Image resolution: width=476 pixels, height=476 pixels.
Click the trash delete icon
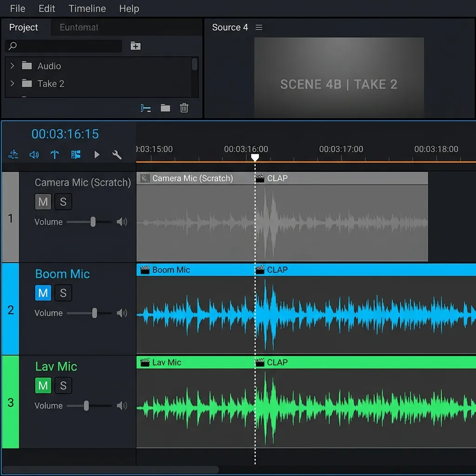184,108
